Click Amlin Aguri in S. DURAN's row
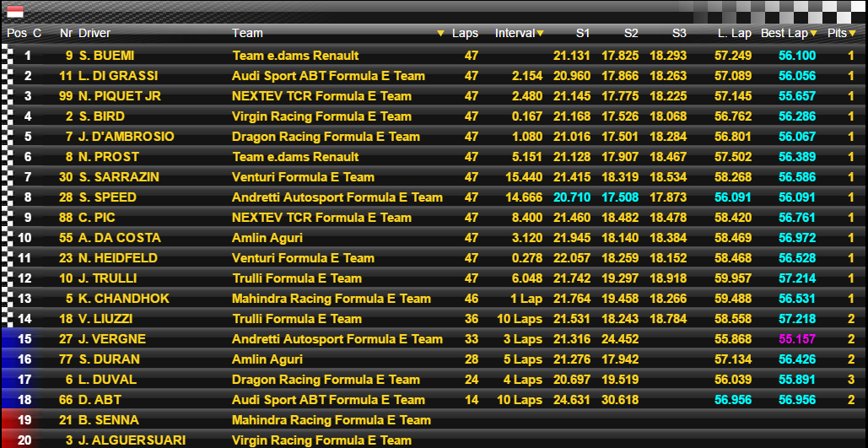 tap(267, 359)
